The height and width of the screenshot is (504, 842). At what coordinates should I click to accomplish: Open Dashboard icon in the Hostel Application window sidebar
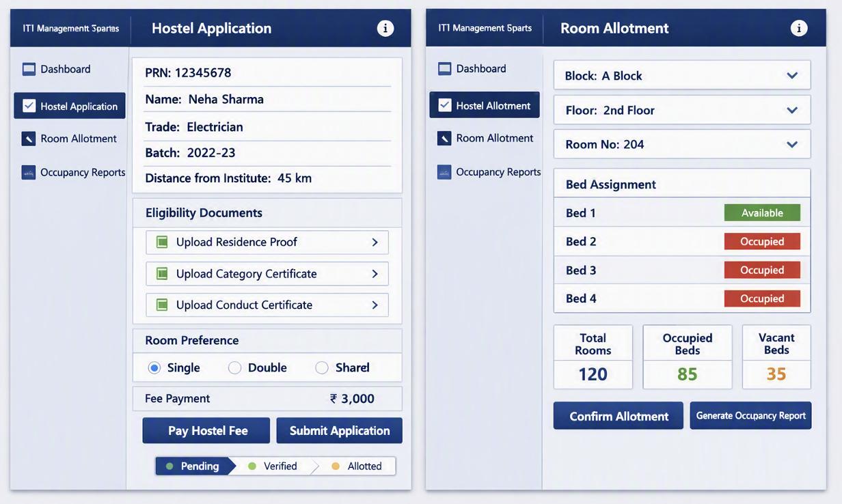[29, 69]
